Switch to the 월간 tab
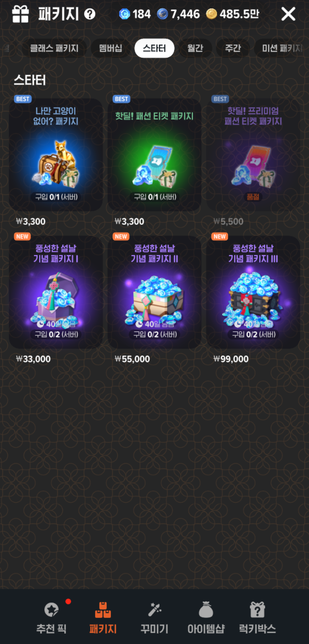 pyautogui.click(x=195, y=48)
